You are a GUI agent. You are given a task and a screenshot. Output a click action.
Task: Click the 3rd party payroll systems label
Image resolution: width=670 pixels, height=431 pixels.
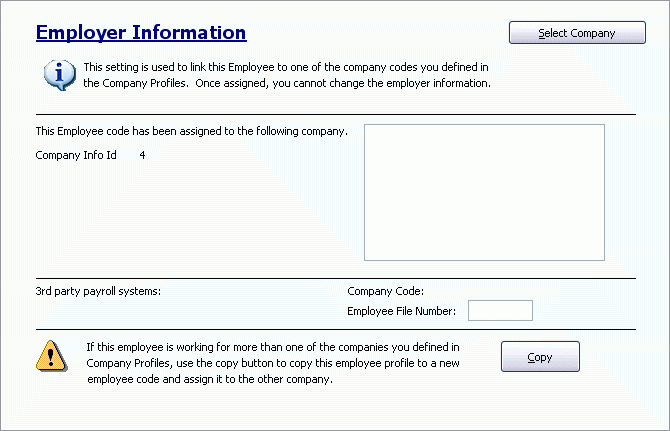tap(98, 291)
